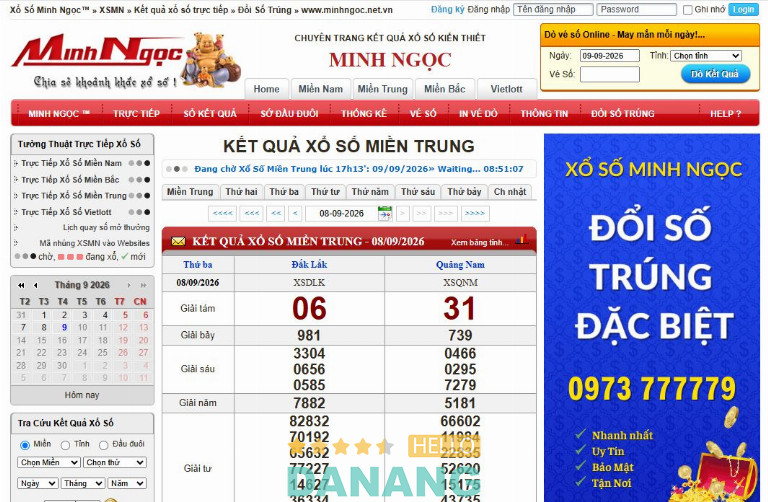Go forward one day with > arrow
This screenshot has height=502, width=768.
coord(403,214)
